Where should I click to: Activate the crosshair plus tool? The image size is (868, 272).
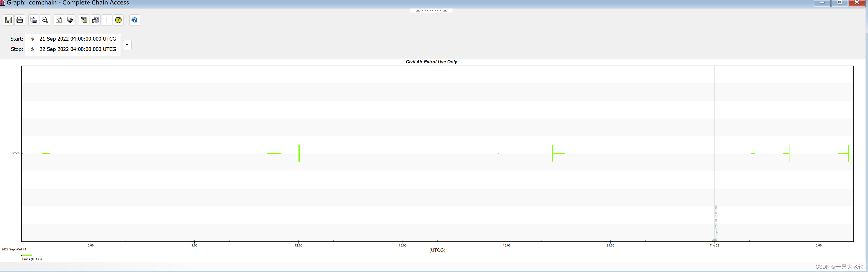coord(107,20)
